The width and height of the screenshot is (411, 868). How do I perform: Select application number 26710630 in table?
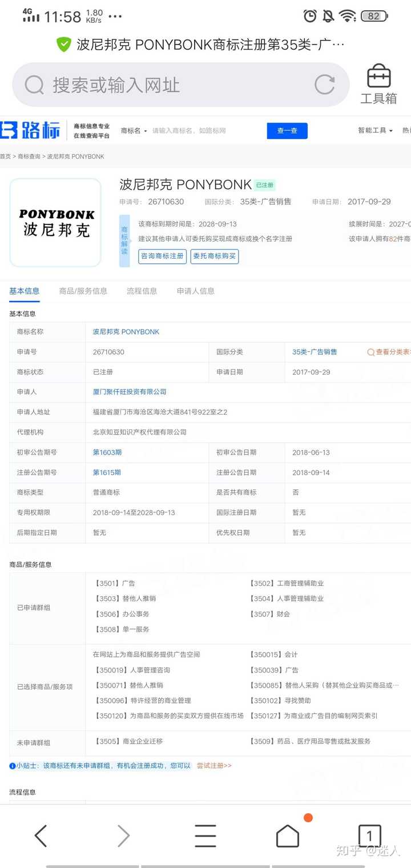click(x=108, y=352)
